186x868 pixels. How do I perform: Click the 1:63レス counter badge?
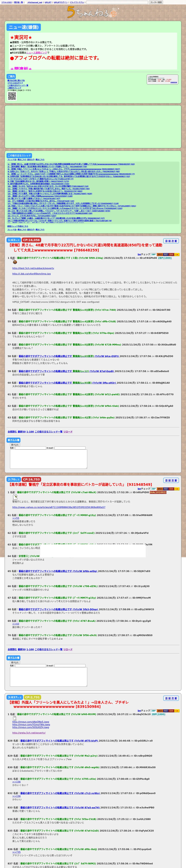pyautogui.click(x=14, y=240)
